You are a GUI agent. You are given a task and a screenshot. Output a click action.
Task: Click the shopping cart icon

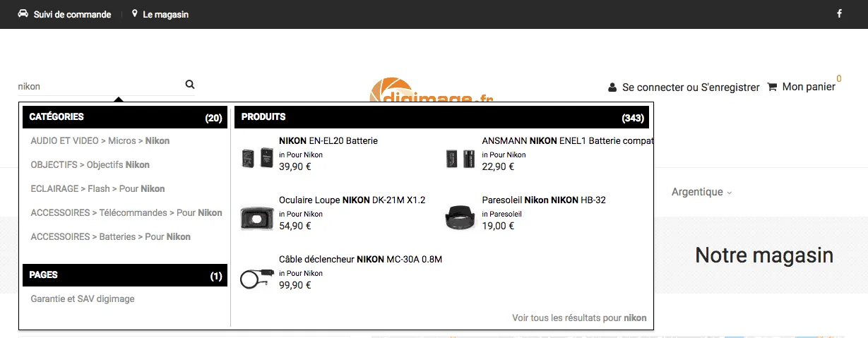pyautogui.click(x=772, y=87)
